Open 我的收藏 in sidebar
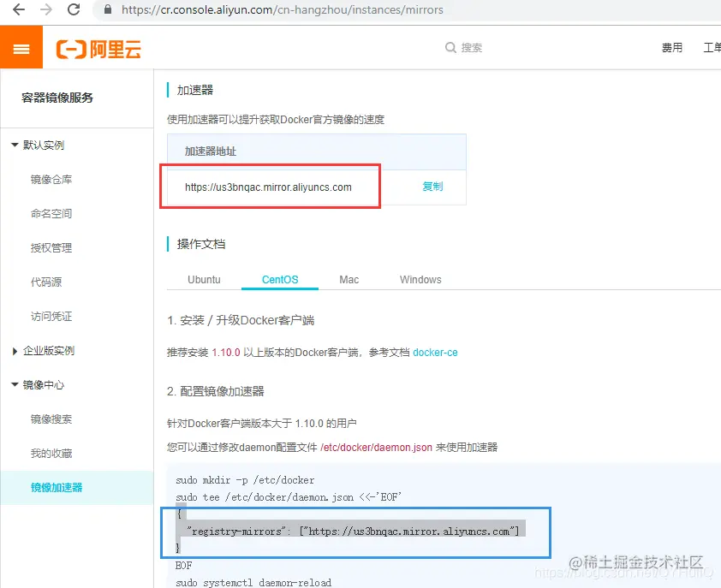 click(x=51, y=454)
